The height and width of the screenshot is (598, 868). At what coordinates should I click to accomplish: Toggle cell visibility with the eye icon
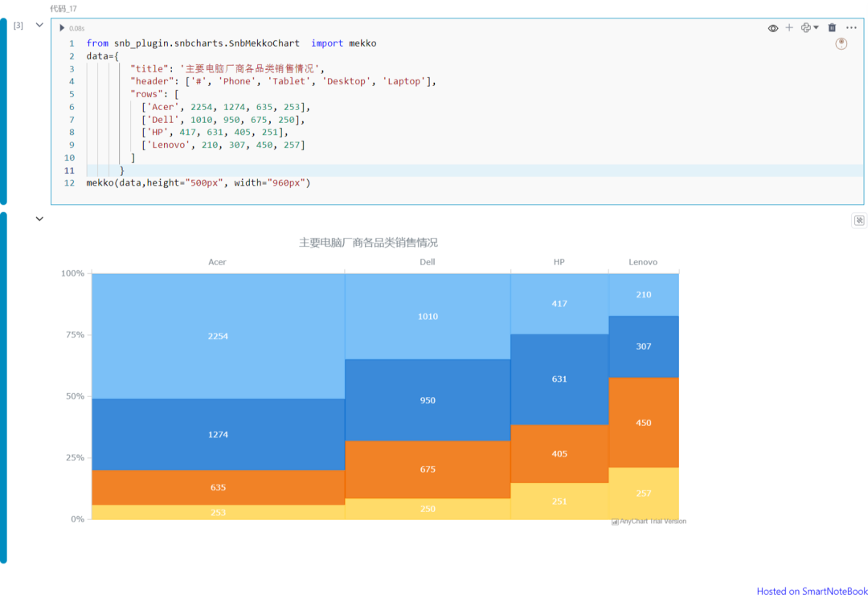click(x=773, y=28)
